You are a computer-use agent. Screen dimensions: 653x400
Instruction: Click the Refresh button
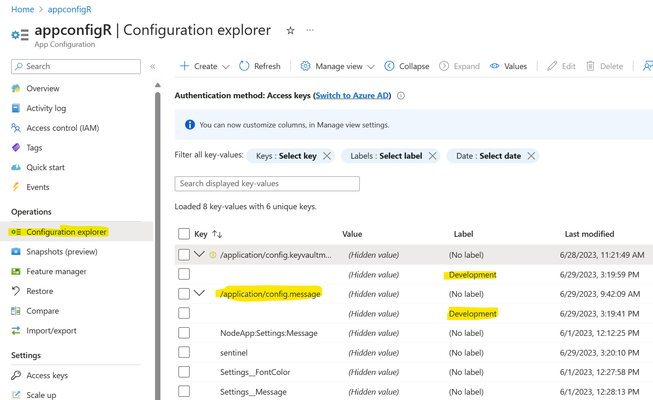tap(260, 66)
